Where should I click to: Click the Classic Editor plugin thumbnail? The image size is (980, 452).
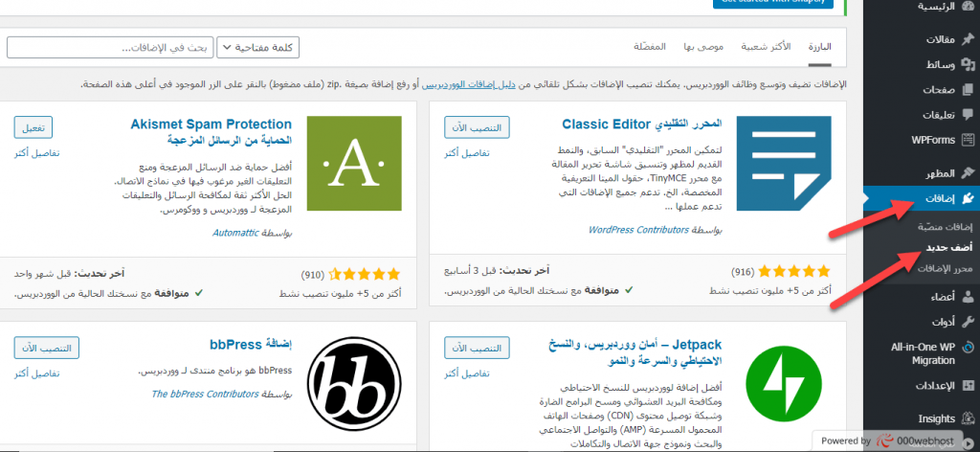click(784, 163)
